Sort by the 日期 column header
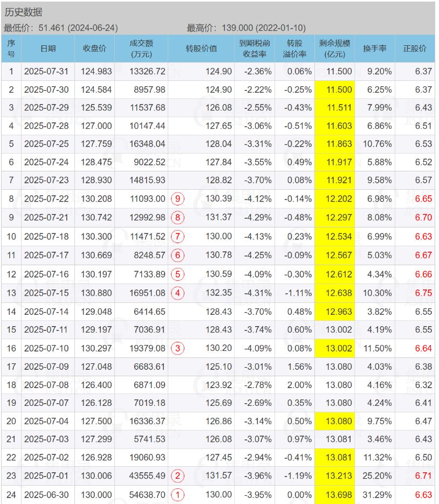Viewport: 439px width, 504px height. [x=48, y=49]
